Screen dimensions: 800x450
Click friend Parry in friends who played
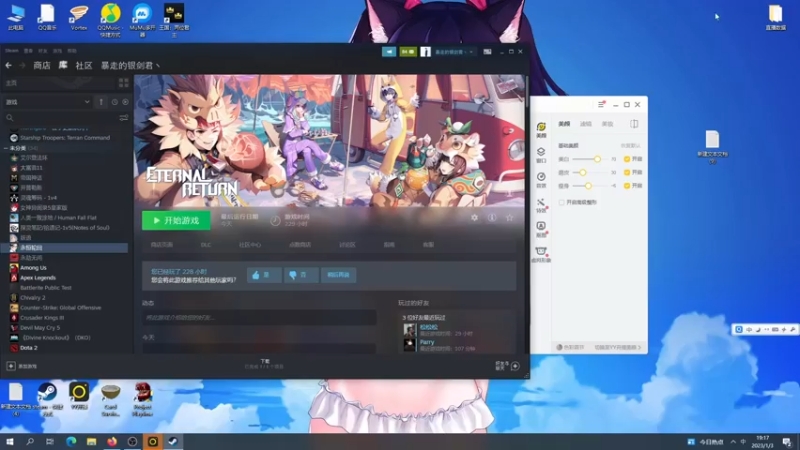427,342
